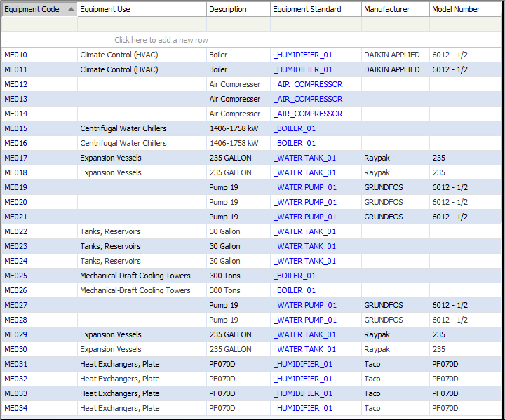
Task: Open the _BOILER_01 link for ME015
Action: [295, 128]
